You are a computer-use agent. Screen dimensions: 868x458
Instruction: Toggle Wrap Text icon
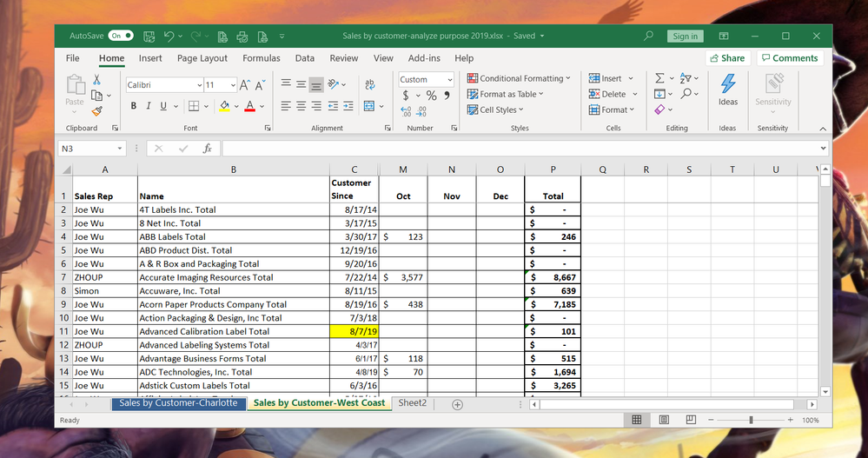(370, 84)
